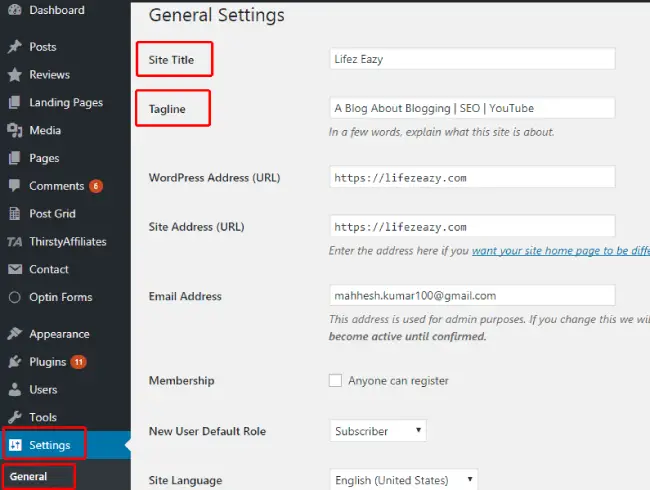Screen dimensions: 650x490
Task: Click the Email Address input field
Action: 472,296
